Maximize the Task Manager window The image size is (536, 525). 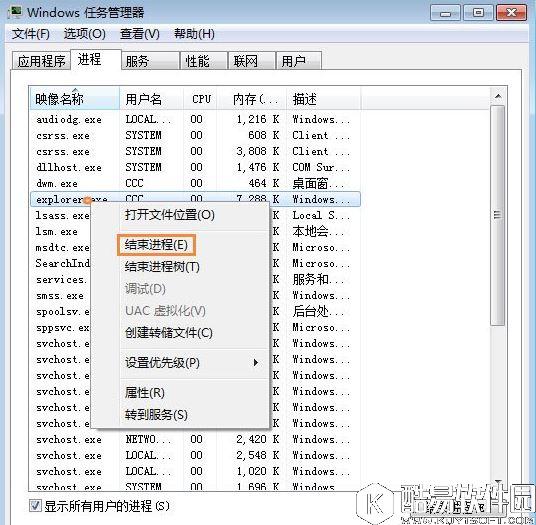[478, 13]
